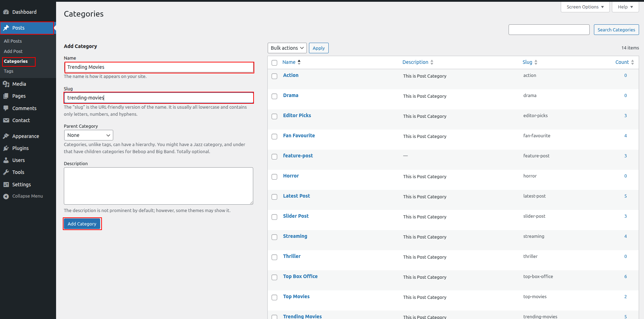Click the Plugins plug icon
The height and width of the screenshot is (319, 644).
(x=6, y=148)
